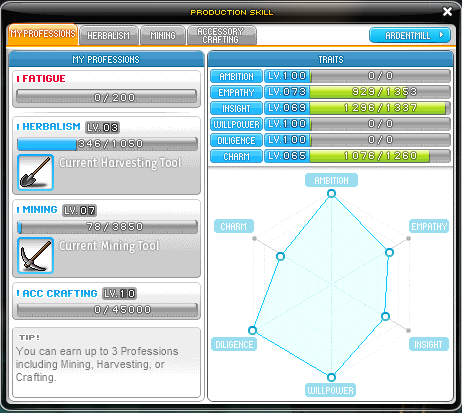Click the pickaxe mining tool icon
Image resolution: width=462 pixels, height=413 pixels.
tap(35, 255)
